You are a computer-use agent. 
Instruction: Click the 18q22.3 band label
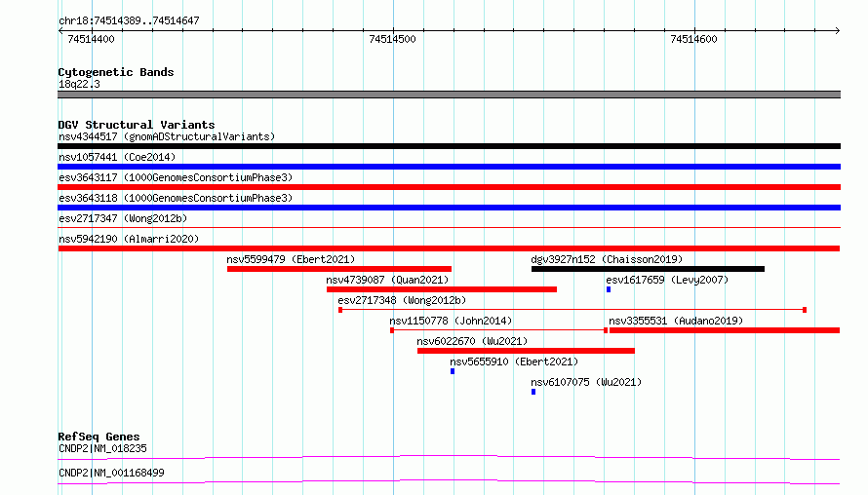[x=79, y=84]
